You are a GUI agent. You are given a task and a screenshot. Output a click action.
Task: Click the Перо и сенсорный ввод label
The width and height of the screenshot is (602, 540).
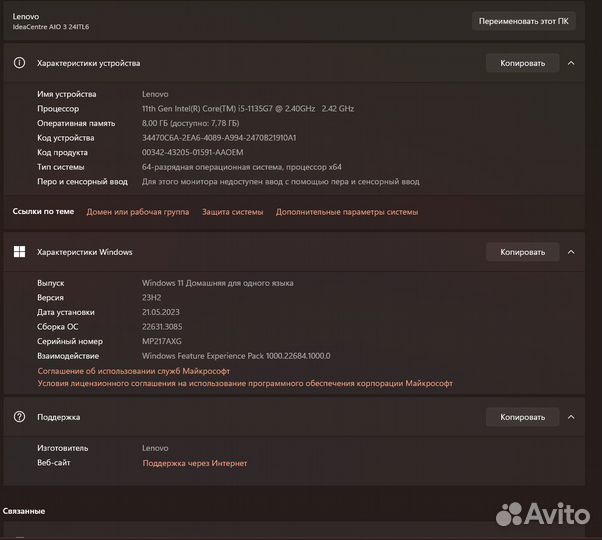pyautogui.click(x=82, y=182)
